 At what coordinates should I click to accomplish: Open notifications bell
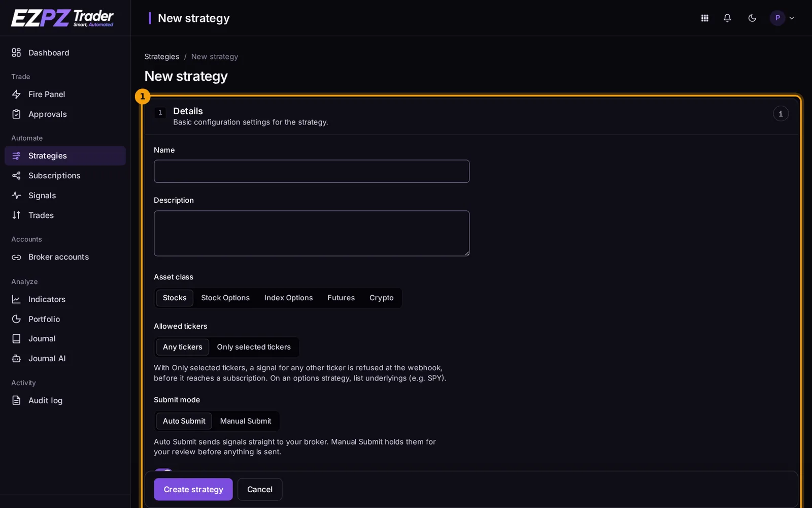(x=727, y=18)
